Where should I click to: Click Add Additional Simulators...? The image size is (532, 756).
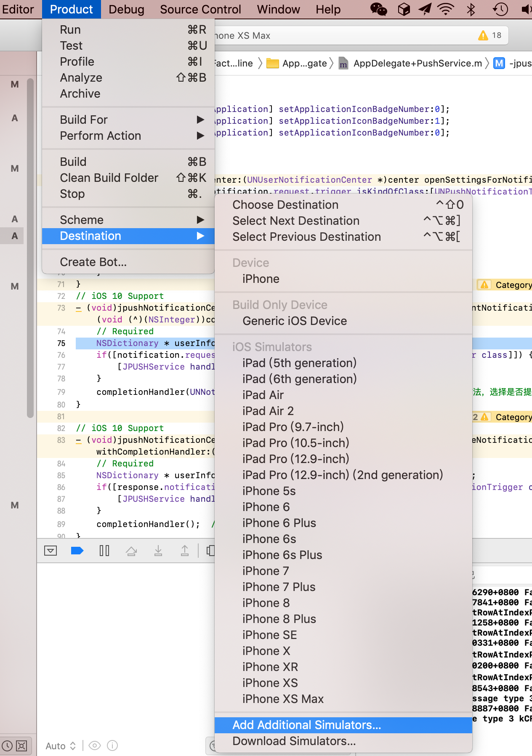coord(343,725)
